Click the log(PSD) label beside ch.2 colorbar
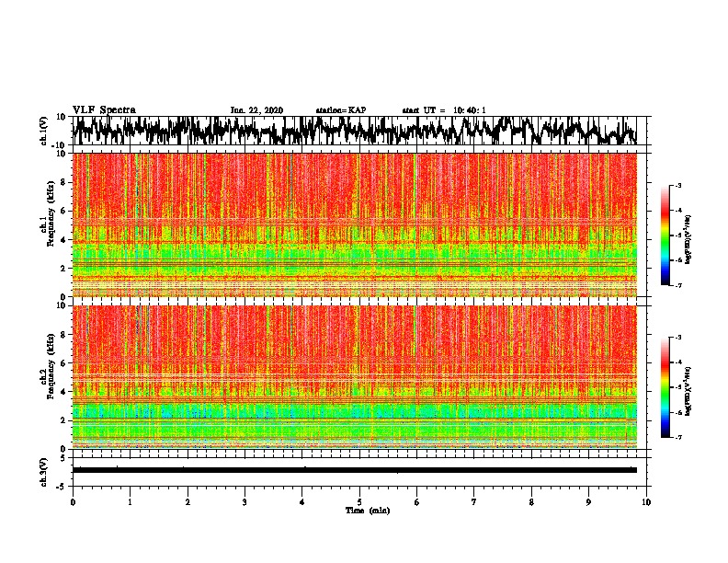Image resolution: width=728 pixels, height=563 pixels. pyautogui.click(x=689, y=391)
